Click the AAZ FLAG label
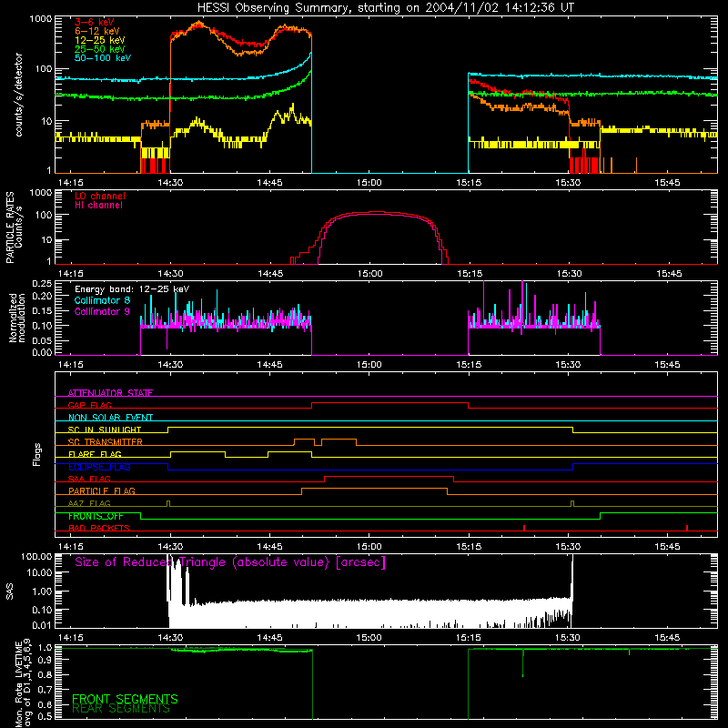This screenshot has width=728, height=728. (x=89, y=503)
